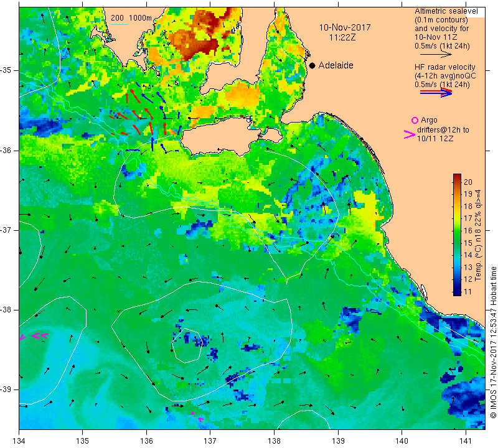Viewport: 498px width, 448px height.
Task: Click the 20 degree colorbar label
Action: 468,182
